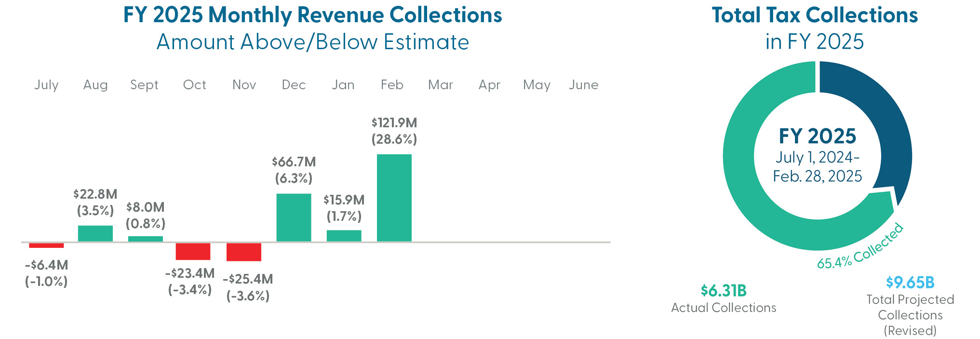980x339 pixels.
Task: Click the $121.9M (28.6%) value label
Action: (394, 131)
